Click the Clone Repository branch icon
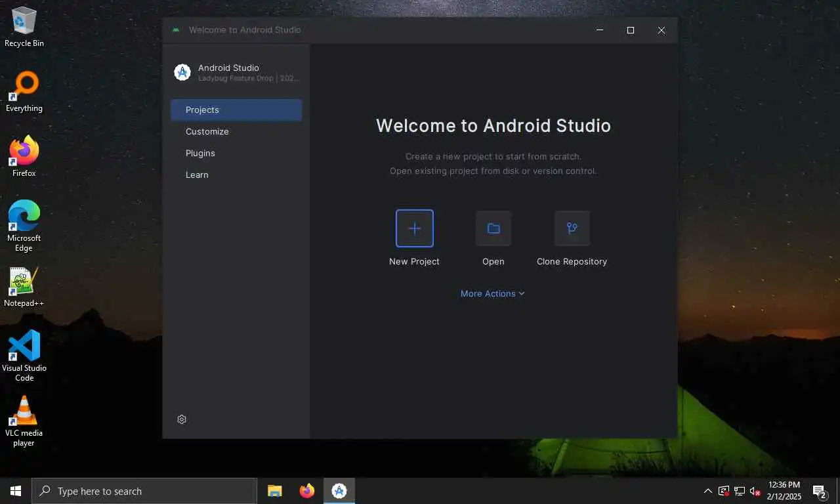Viewport: 840px width, 504px height. pyautogui.click(x=572, y=228)
